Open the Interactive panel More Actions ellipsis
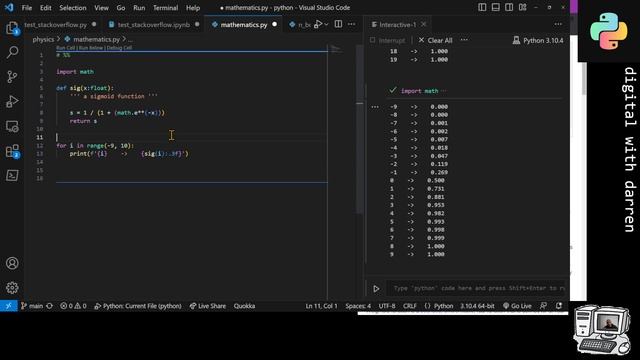The image size is (640, 360). point(558,24)
